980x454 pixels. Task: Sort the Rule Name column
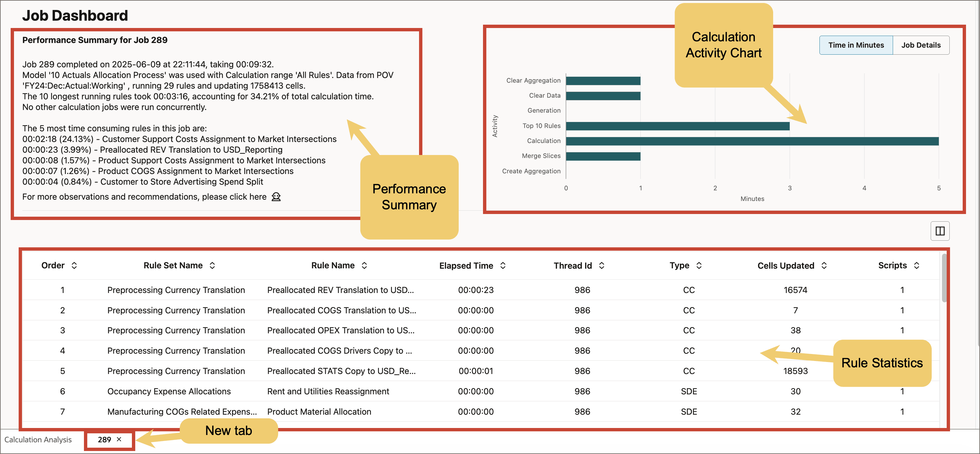tap(364, 265)
